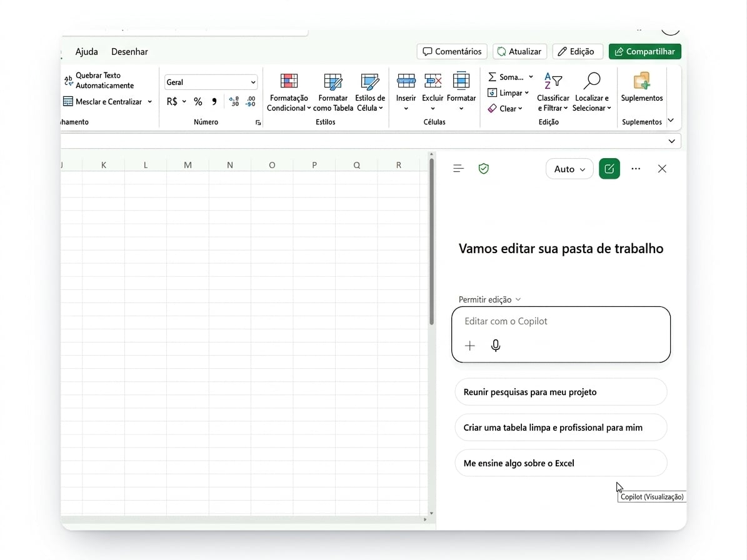The height and width of the screenshot is (560, 747).
Task: Open the Formatar cells menu
Action: click(x=461, y=92)
